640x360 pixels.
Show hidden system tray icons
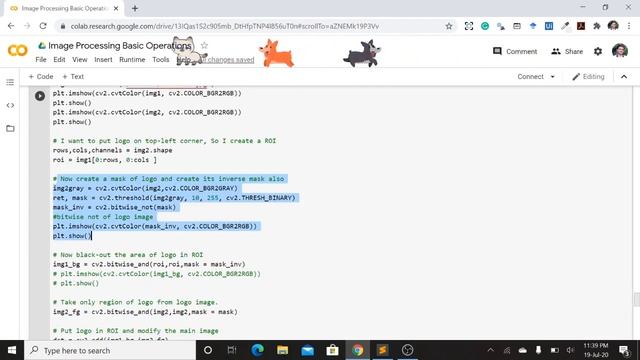click(x=491, y=350)
